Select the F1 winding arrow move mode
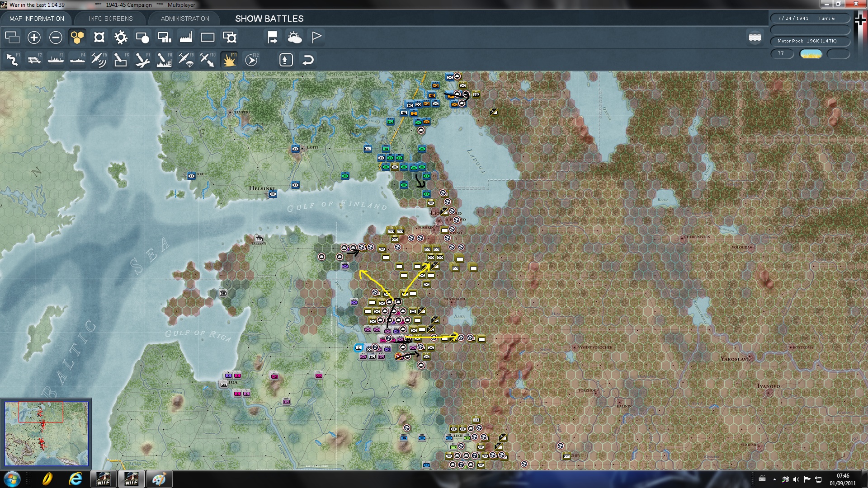Image resolution: width=868 pixels, height=488 pixels. 12,60
